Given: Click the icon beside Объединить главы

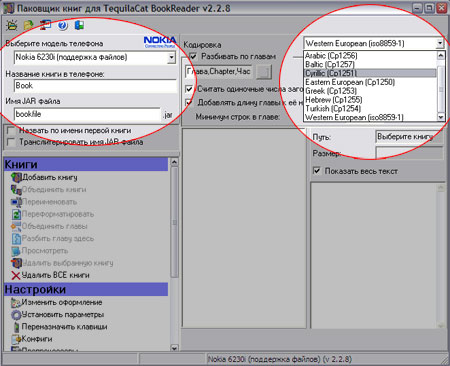Looking at the screenshot, I should 16,226.
